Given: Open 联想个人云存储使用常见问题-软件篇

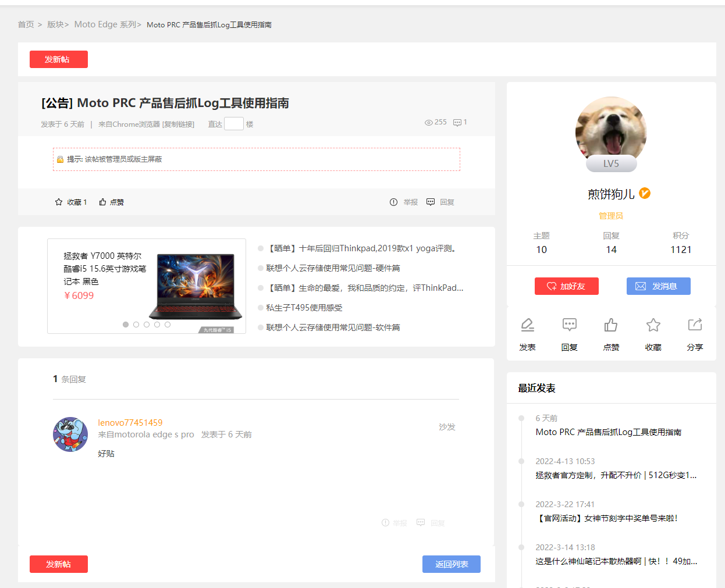Looking at the screenshot, I should pos(333,327).
